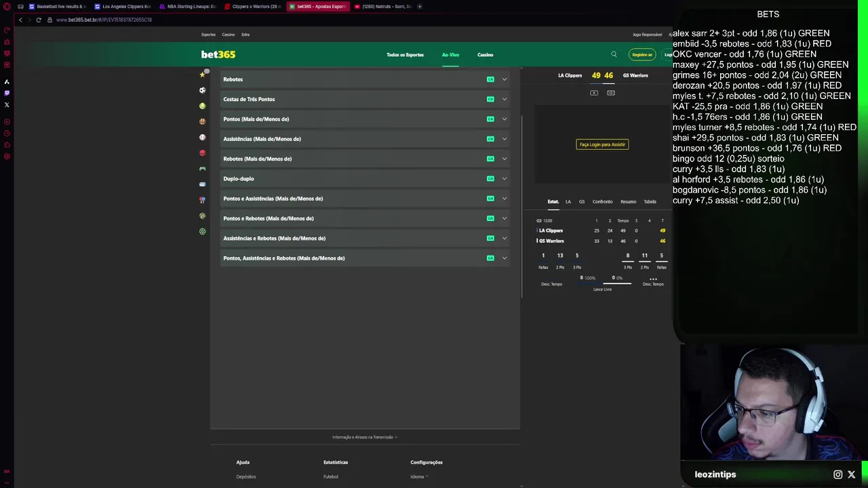Expand Pontos, Assistências e Rebotes market
The image size is (868, 488).
[365, 258]
